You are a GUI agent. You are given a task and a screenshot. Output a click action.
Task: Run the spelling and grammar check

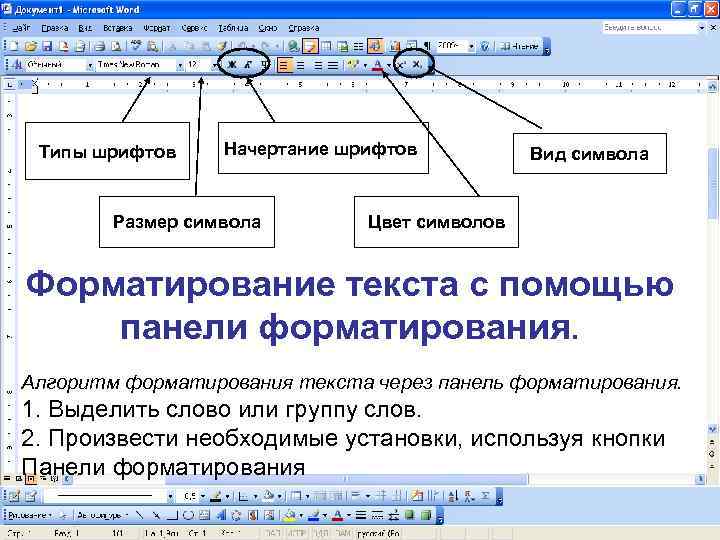(135, 46)
